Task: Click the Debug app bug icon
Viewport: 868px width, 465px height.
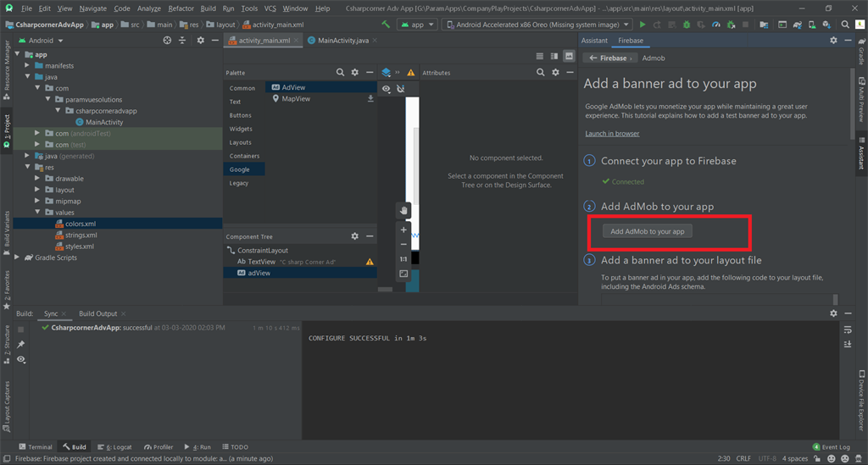Action: click(687, 25)
